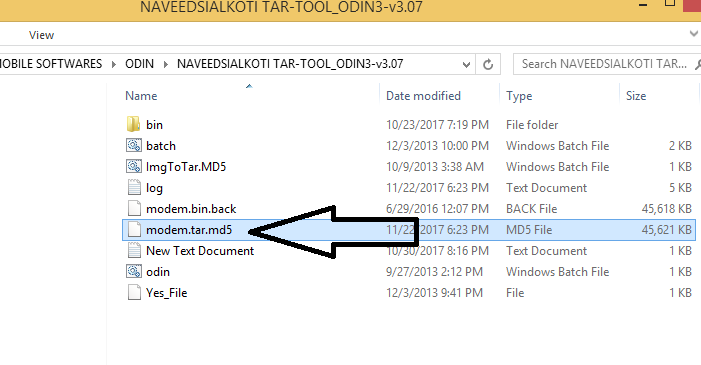Select the odin batch file icon
The height and width of the screenshot is (365, 701).
click(x=133, y=272)
